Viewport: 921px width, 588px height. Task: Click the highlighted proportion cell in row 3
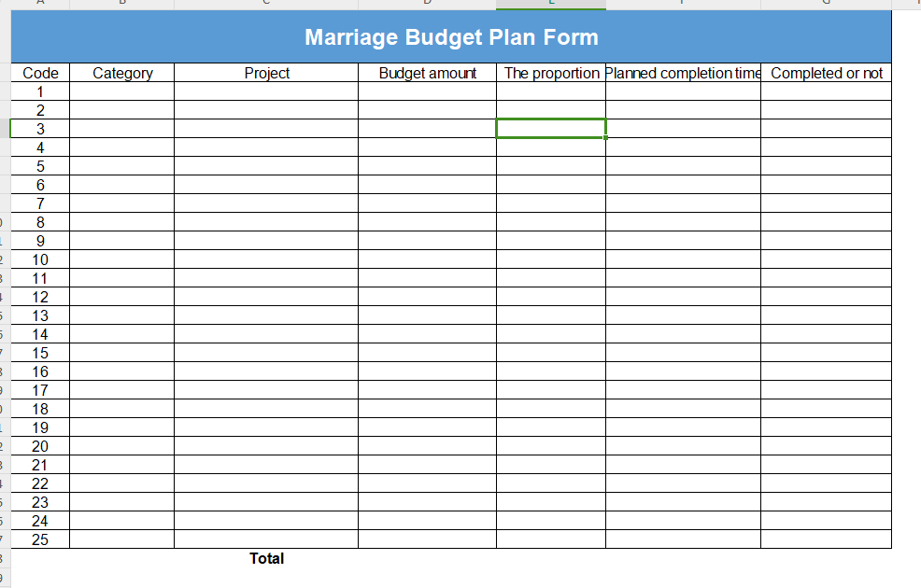pos(551,129)
